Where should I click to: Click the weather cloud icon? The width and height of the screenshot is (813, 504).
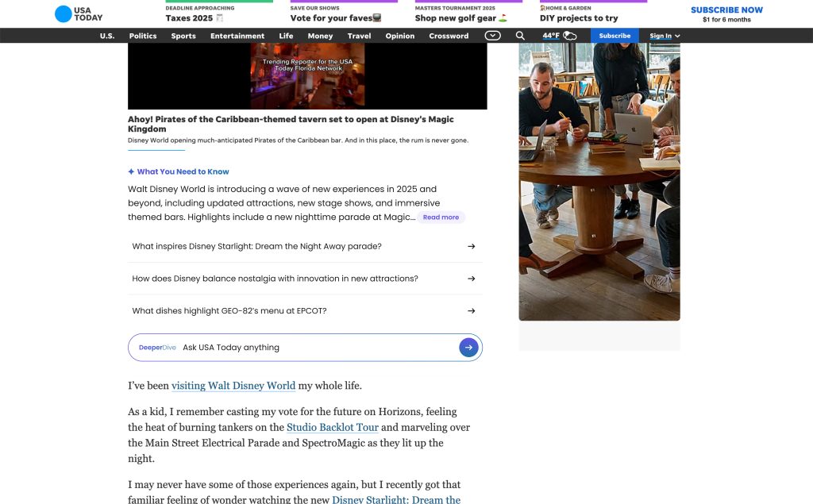point(569,36)
